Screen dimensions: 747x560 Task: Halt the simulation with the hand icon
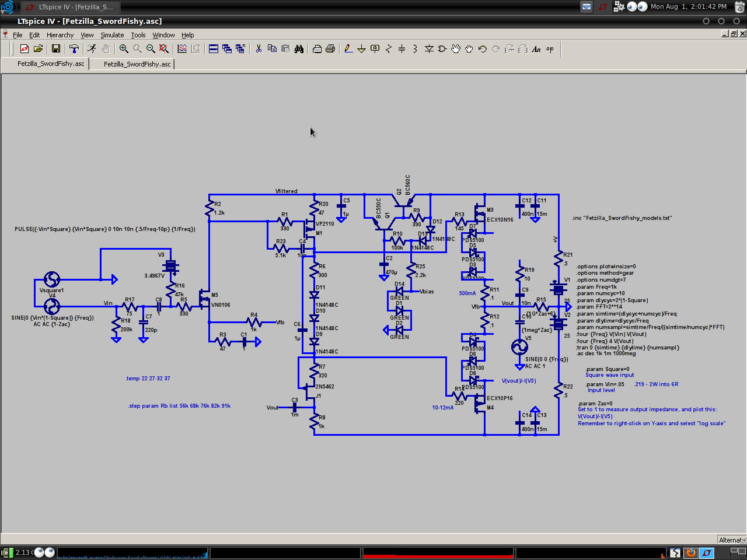tap(106, 49)
